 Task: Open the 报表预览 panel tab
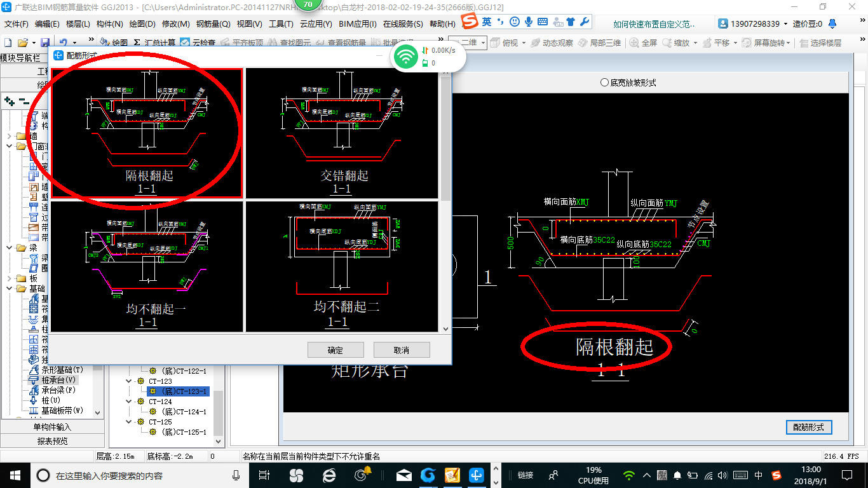tap(52, 440)
